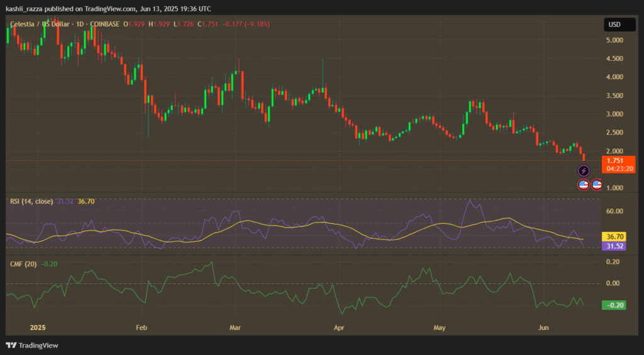
Task: Click the yellow RSI value tag 36.70
Action: point(614,236)
